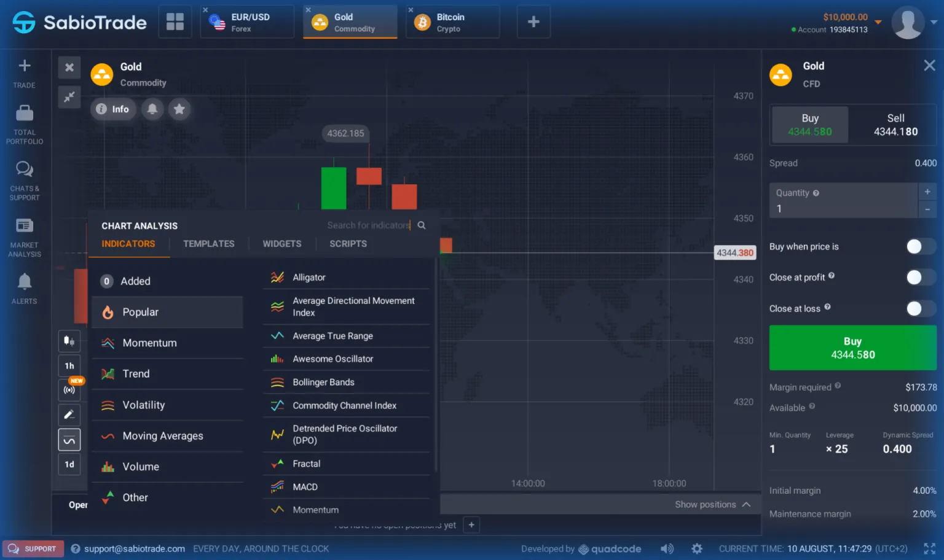
Task: Close the EUR/USD tab
Action: 205,10
